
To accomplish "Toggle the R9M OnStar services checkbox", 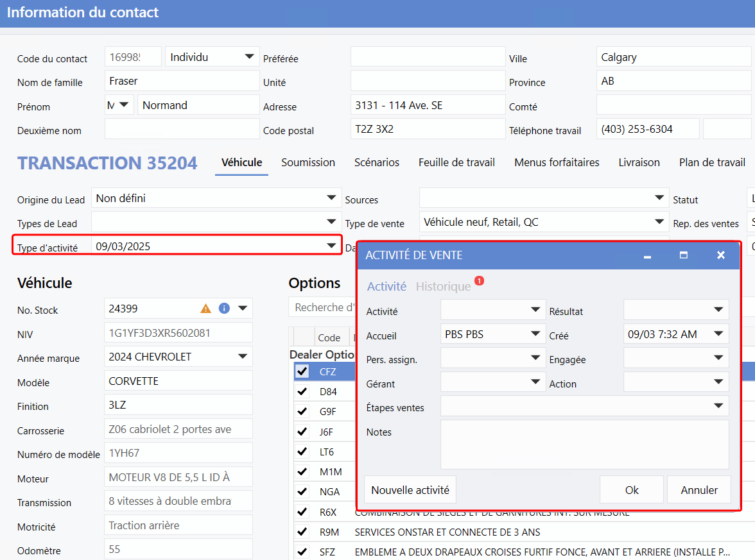I will click(302, 532).
